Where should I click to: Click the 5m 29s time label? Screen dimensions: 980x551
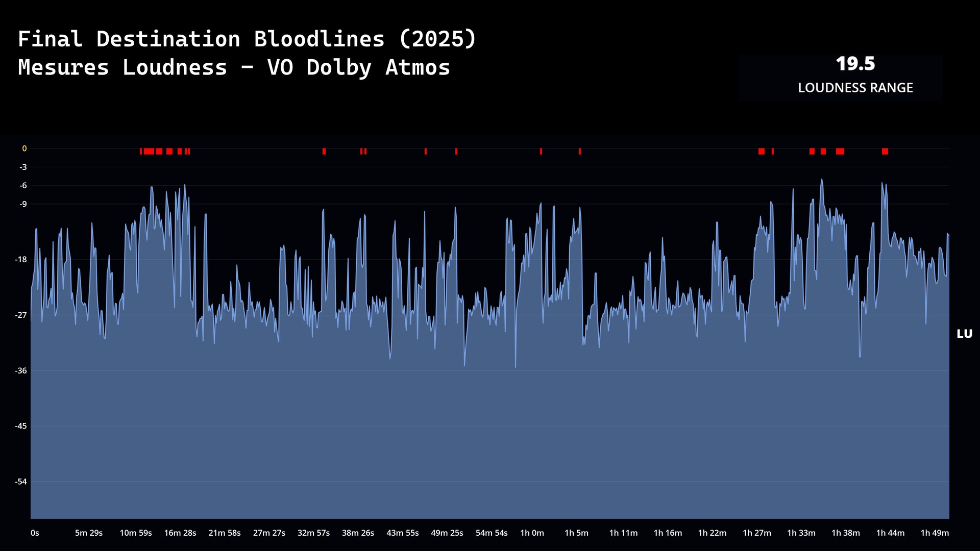[89, 533]
